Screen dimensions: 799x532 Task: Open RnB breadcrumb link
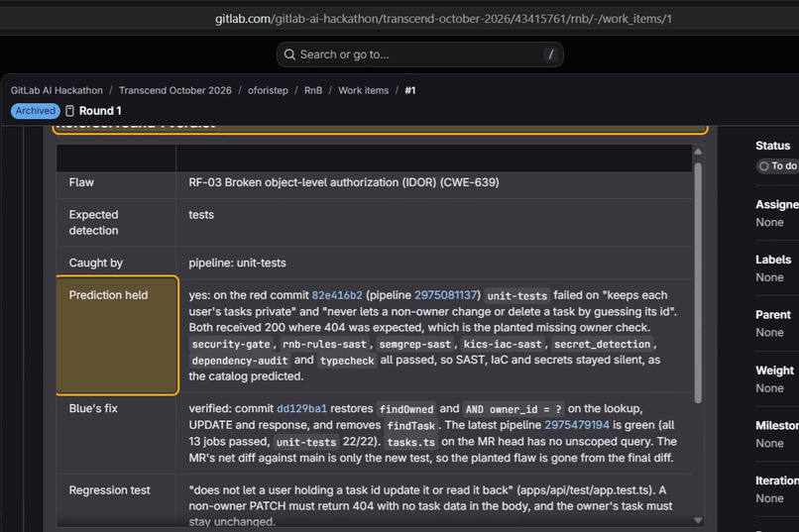point(313,90)
